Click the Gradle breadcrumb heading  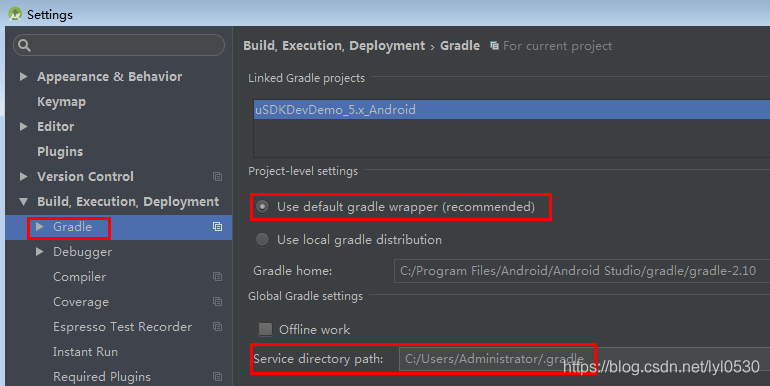click(460, 46)
